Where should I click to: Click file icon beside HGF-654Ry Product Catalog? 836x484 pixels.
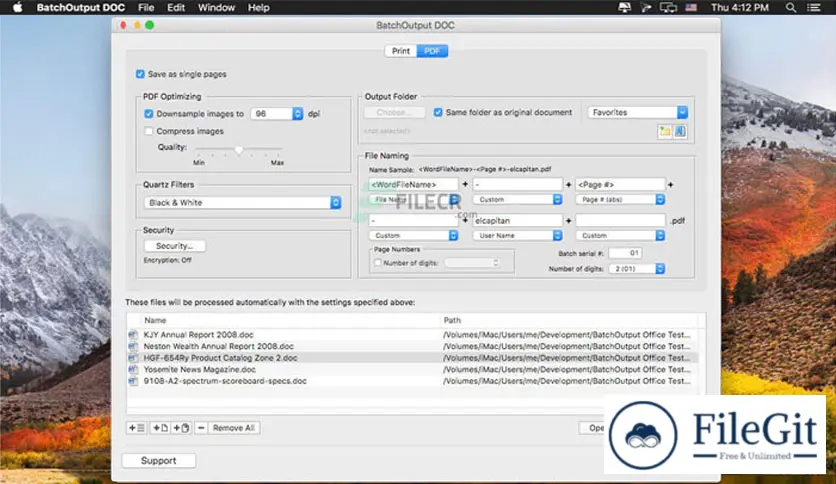(133, 358)
